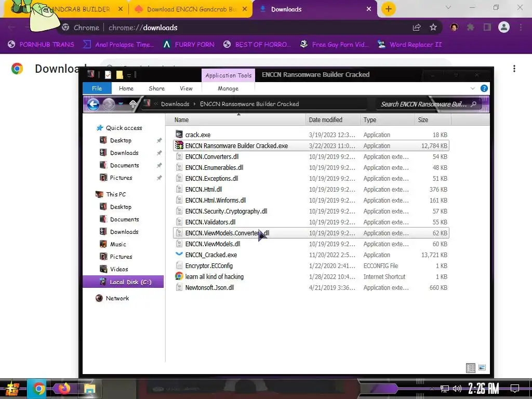Go up one folder level in Explorer
Image resolution: width=532 pixels, height=399 pixels.
(x=133, y=104)
